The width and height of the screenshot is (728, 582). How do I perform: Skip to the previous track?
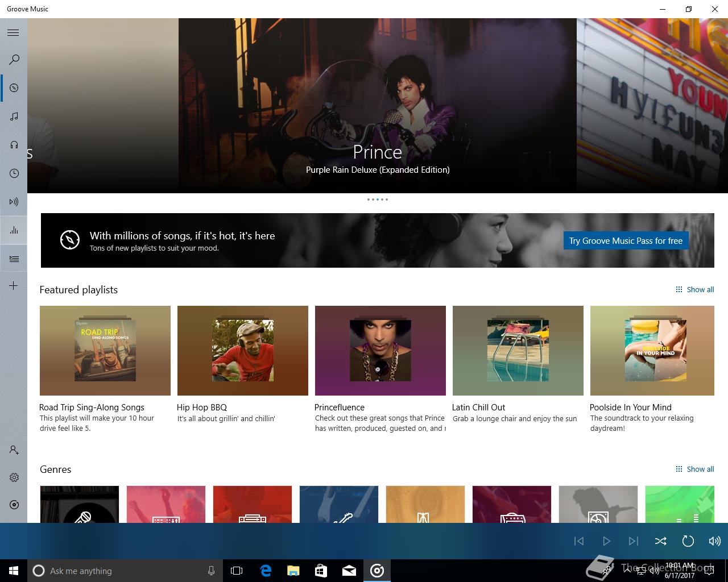[x=579, y=541]
